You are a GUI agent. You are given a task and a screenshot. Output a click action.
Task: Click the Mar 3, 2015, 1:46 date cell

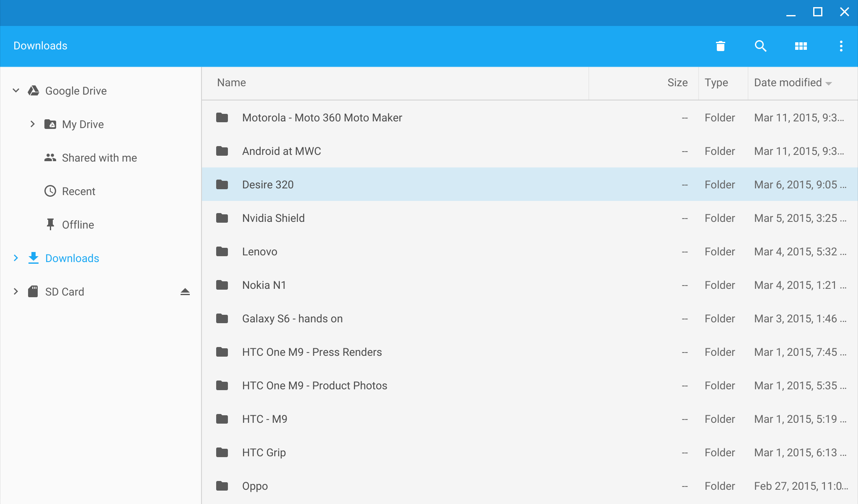coord(800,319)
